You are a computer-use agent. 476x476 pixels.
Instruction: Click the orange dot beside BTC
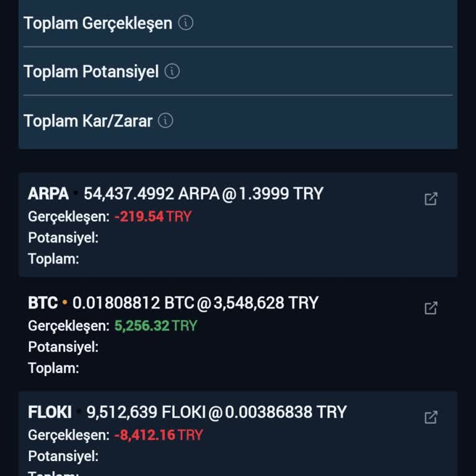(65, 304)
